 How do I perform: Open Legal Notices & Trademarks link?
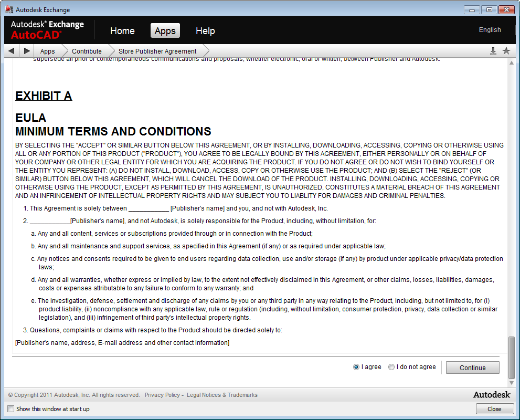(222, 395)
